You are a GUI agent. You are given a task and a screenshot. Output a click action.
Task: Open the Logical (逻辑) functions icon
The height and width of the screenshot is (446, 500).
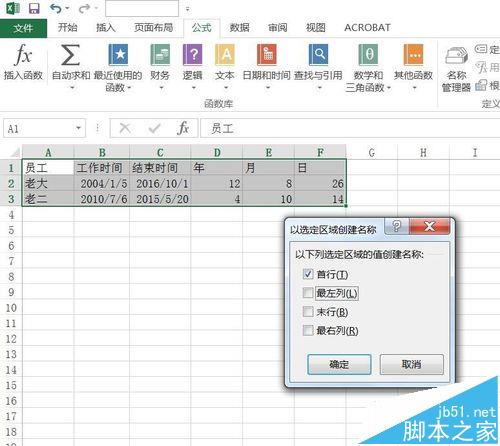click(x=193, y=55)
